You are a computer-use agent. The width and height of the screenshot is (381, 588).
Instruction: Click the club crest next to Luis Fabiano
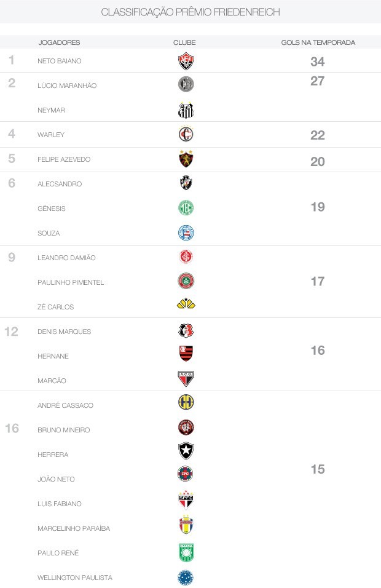tap(186, 500)
